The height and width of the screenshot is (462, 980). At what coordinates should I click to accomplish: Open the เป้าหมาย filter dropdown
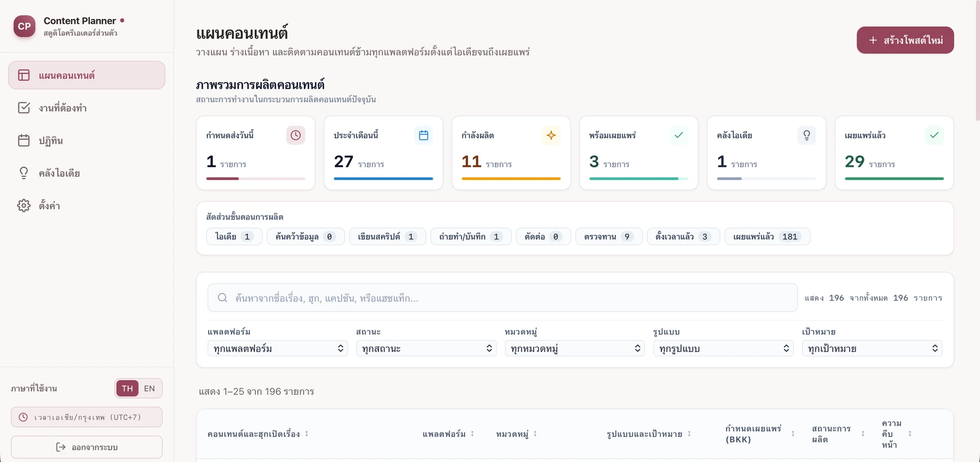coord(872,348)
